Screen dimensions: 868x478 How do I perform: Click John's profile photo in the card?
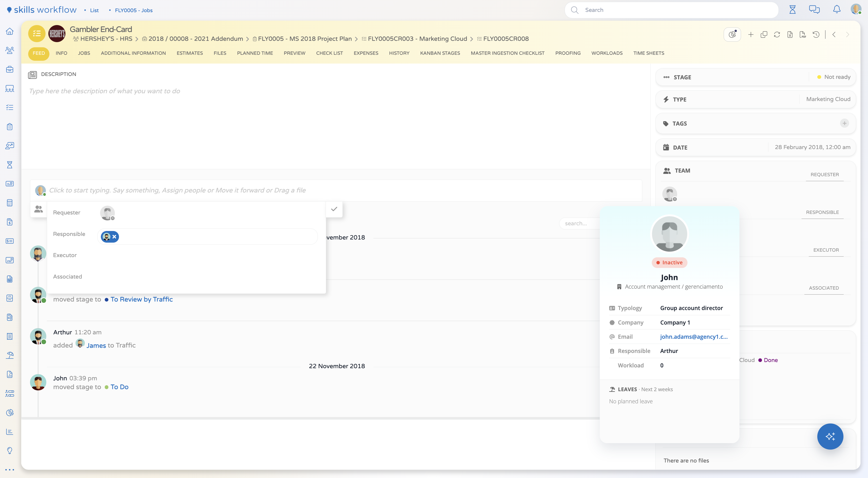tap(669, 234)
